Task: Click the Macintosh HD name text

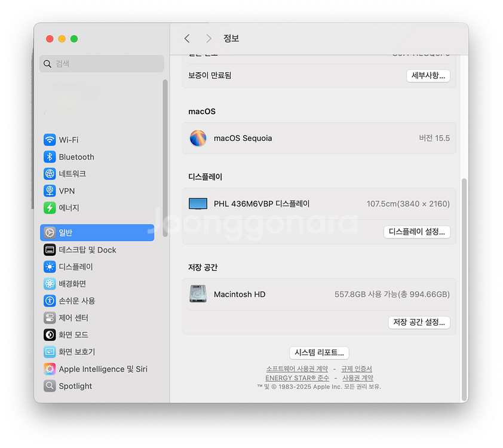Action: tap(240, 294)
